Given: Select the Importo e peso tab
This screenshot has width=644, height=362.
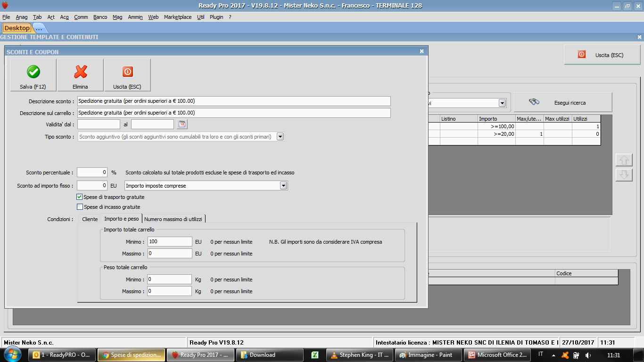Looking at the screenshot, I should tap(122, 219).
